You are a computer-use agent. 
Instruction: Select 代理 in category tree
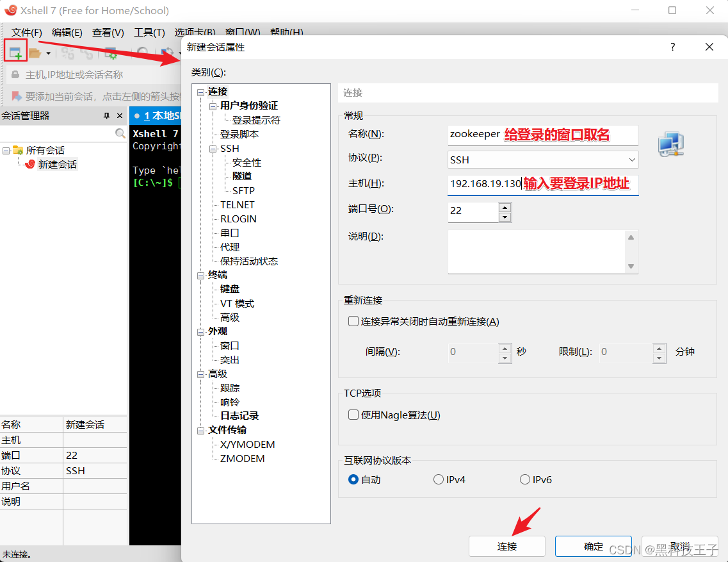[x=230, y=247]
